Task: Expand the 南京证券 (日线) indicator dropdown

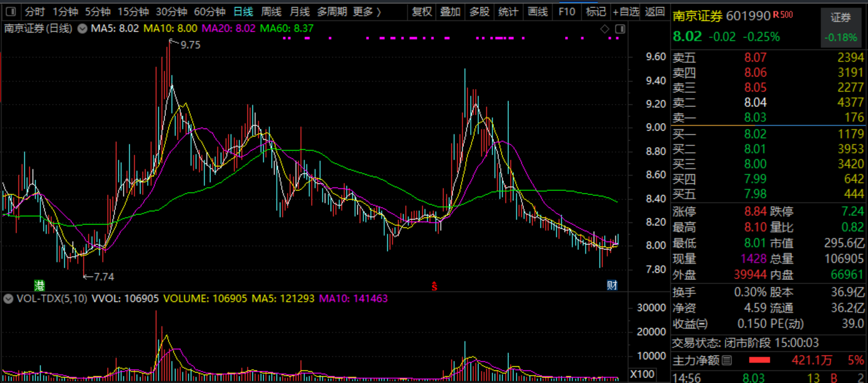Action: tap(82, 28)
